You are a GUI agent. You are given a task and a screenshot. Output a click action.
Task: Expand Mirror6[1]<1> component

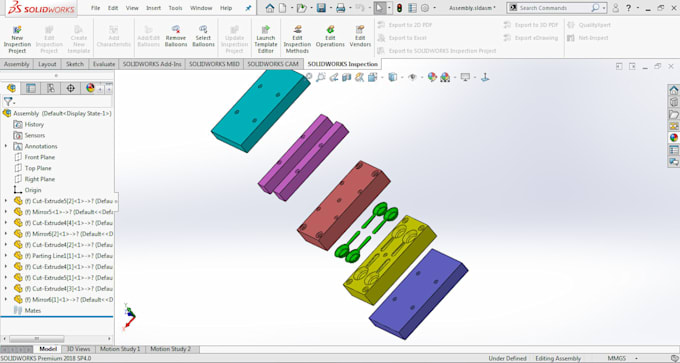6,299
